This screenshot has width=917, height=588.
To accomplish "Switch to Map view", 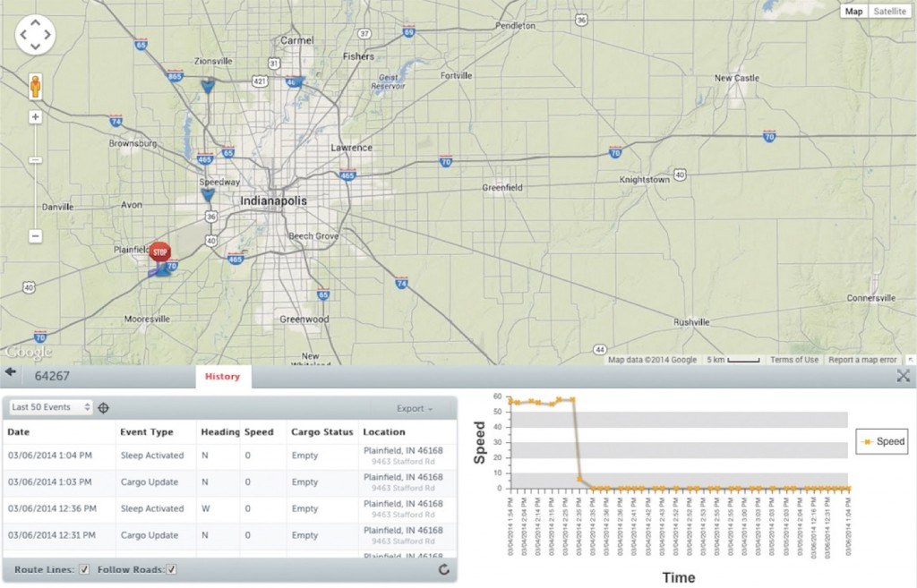I will (x=853, y=11).
